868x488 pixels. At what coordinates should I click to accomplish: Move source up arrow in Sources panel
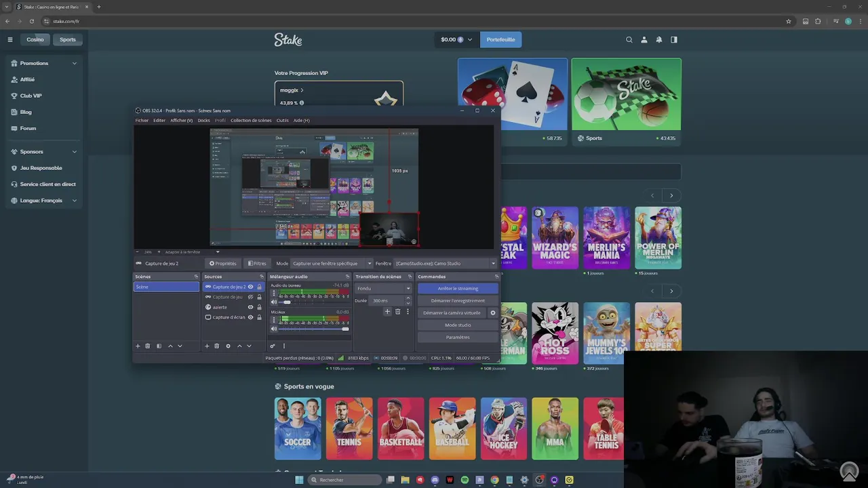click(x=239, y=346)
